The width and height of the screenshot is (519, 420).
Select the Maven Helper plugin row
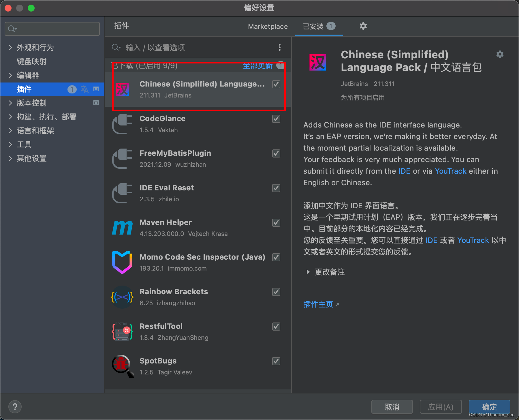tap(198, 228)
